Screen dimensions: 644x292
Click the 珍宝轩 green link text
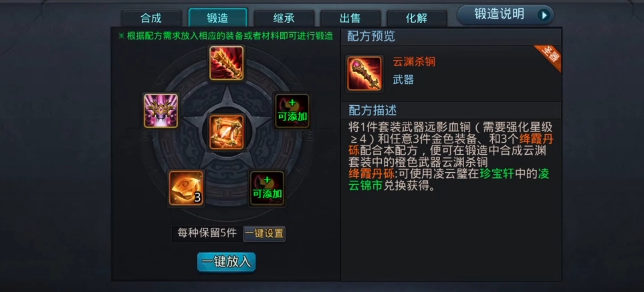pyautogui.click(x=497, y=174)
